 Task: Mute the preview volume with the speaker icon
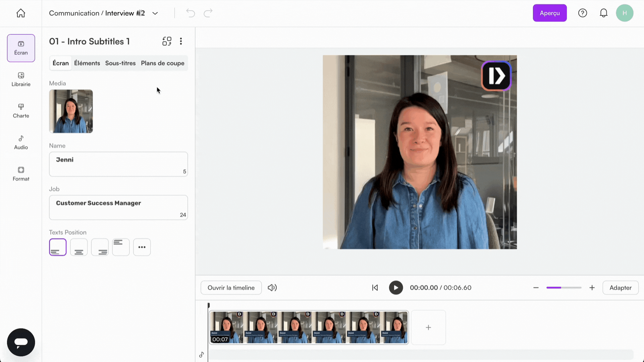pos(272,288)
